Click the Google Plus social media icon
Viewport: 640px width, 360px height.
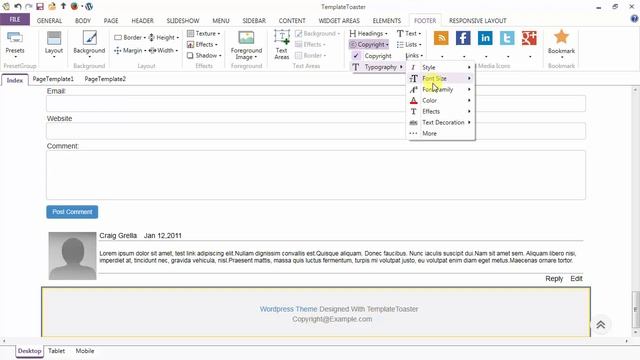pyautogui.click(x=529, y=38)
